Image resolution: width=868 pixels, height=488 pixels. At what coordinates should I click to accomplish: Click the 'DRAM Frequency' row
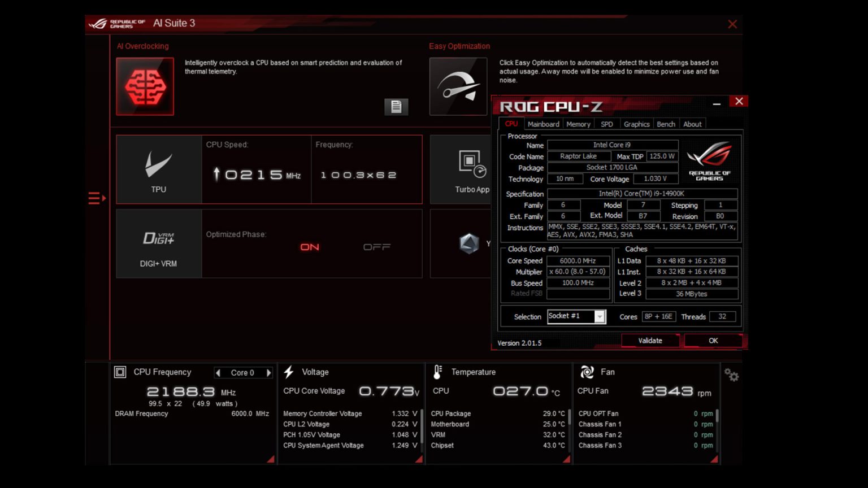[x=192, y=413]
